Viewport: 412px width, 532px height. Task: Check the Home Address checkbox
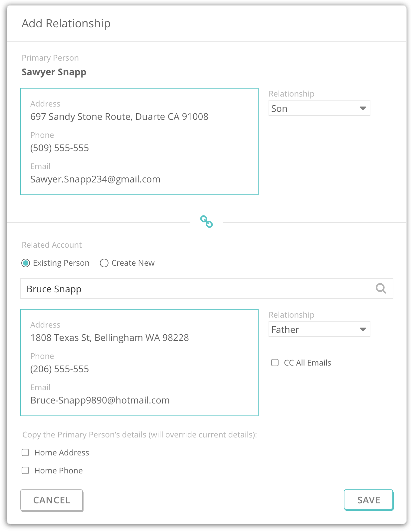25,452
